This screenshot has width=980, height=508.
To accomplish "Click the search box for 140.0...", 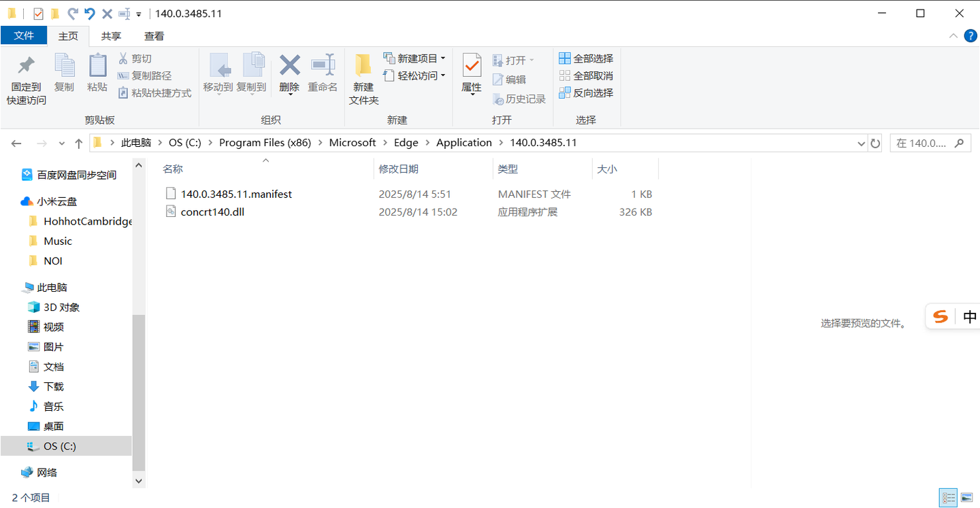I will pyautogui.click(x=930, y=143).
